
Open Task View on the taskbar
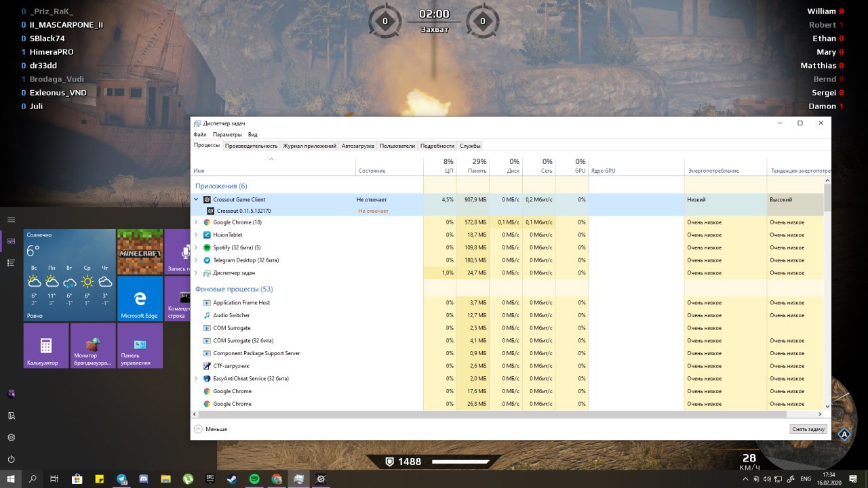(x=55, y=479)
